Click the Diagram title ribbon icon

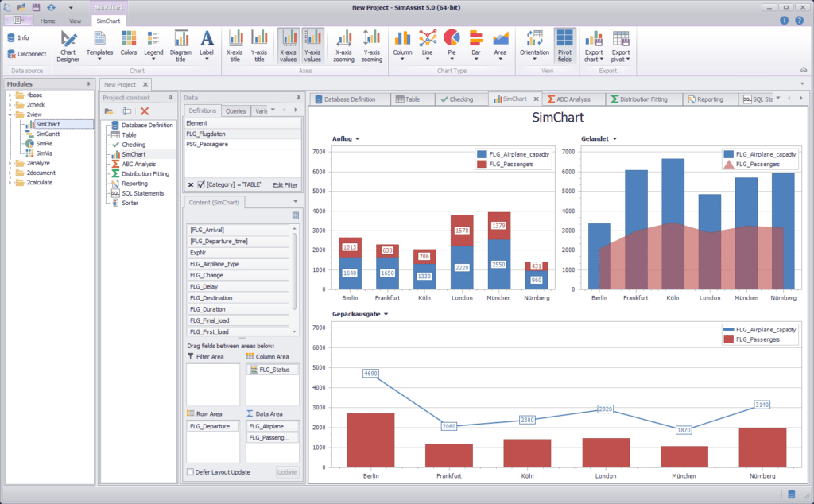[x=180, y=46]
